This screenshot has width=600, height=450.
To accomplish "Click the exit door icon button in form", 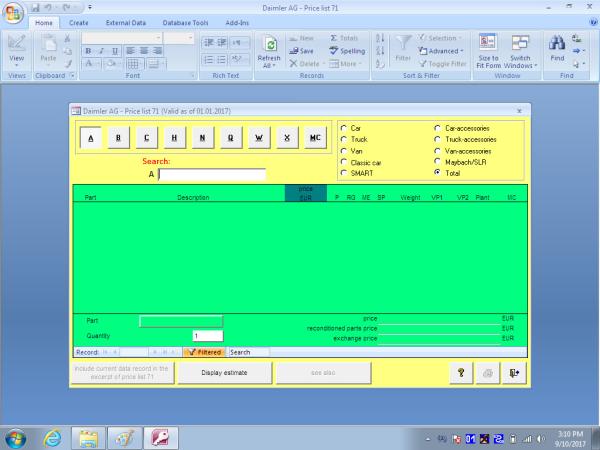I will (514, 373).
